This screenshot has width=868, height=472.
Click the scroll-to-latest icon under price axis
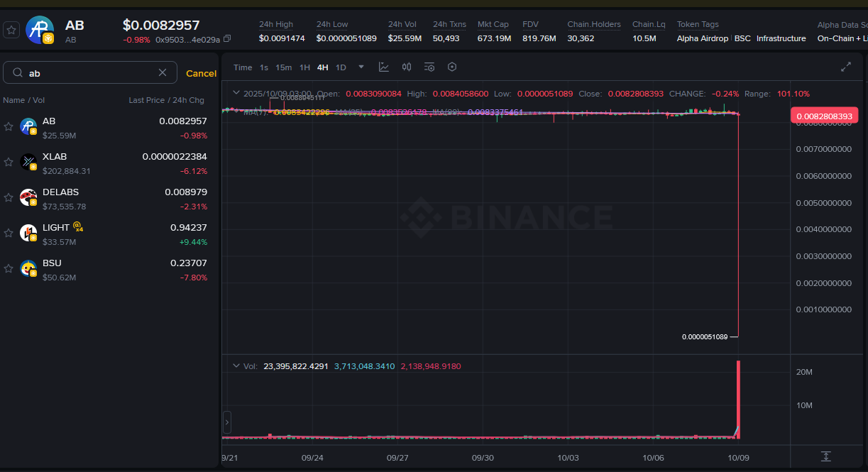click(825, 456)
